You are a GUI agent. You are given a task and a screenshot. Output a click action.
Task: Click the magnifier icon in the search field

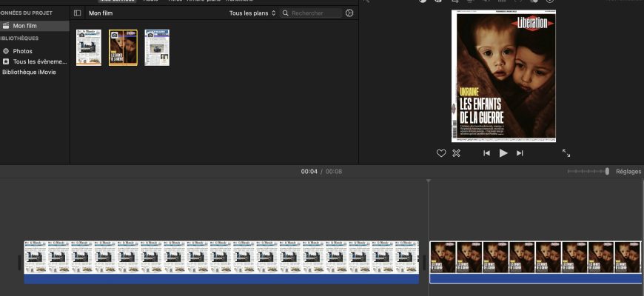(286, 13)
